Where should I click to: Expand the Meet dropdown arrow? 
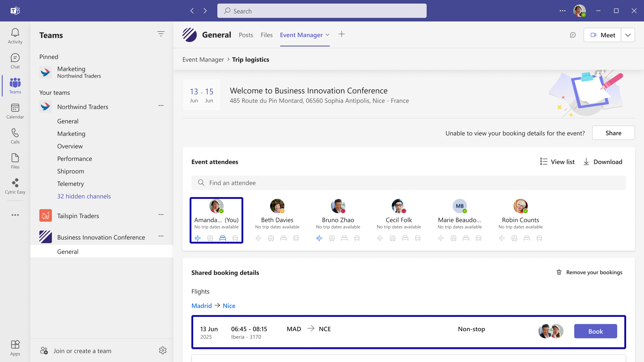click(x=628, y=35)
